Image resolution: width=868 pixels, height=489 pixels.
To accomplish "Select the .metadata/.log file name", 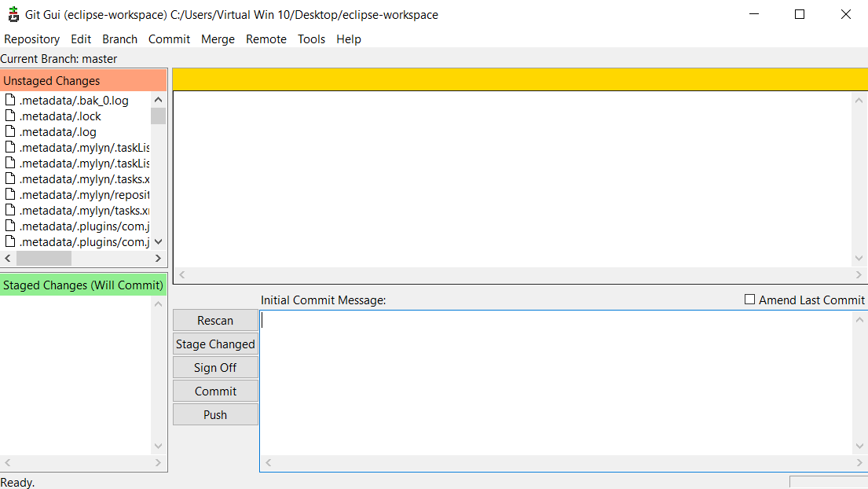I will click(x=57, y=132).
